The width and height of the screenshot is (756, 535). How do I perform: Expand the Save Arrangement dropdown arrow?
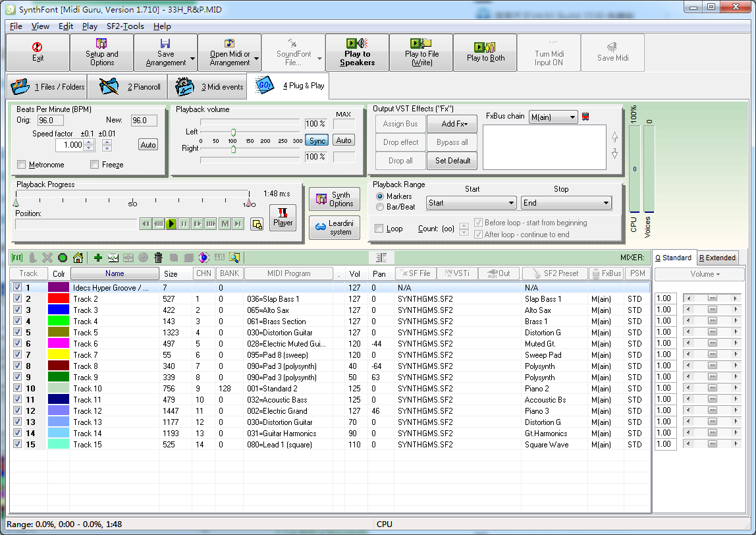193,59
